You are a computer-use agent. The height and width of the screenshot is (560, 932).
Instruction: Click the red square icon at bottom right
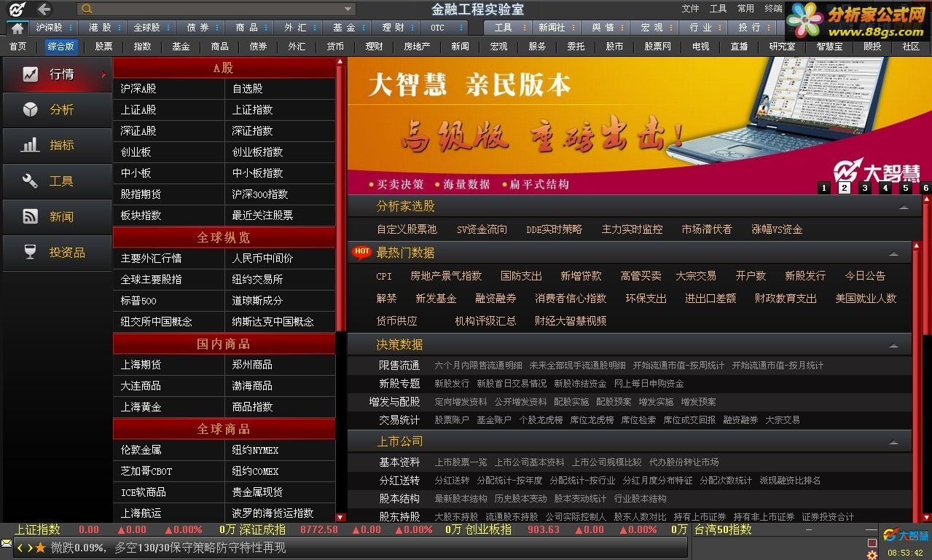pyautogui.click(x=872, y=543)
